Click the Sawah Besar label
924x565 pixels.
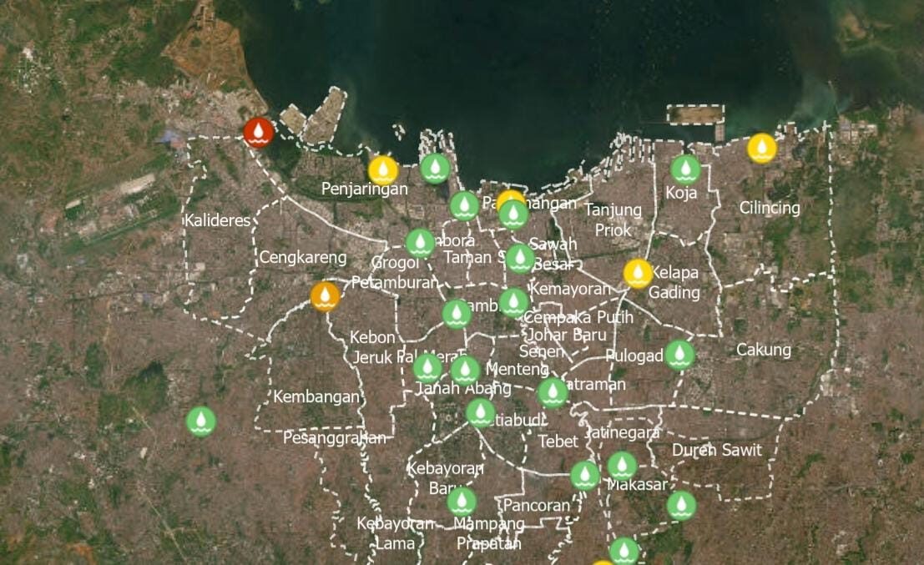553,254
